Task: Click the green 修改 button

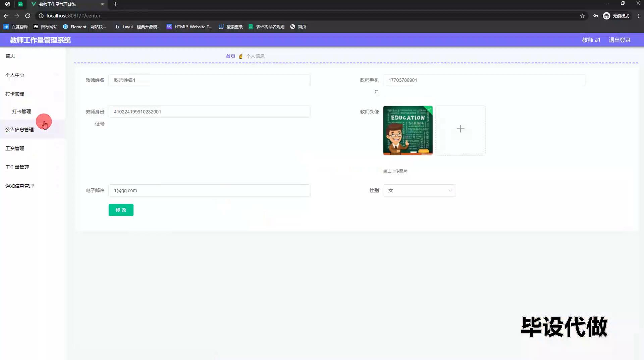Action: tap(121, 210)
